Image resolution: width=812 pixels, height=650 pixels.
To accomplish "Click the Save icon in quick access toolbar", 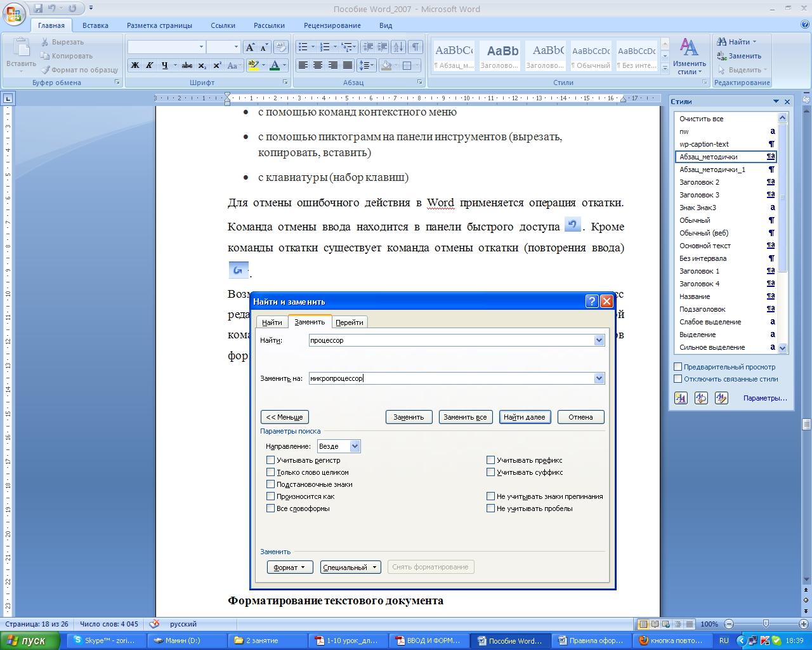I will tap(39, 8).
